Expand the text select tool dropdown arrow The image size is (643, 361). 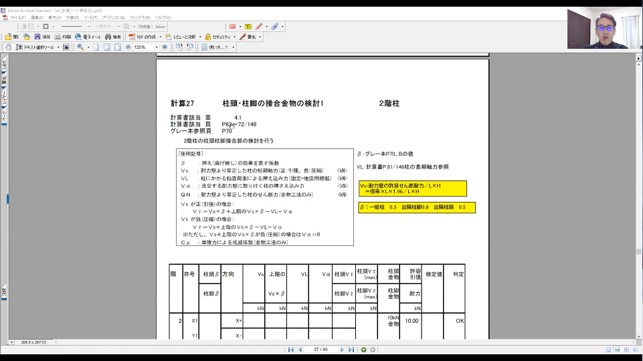click(58, 47)
